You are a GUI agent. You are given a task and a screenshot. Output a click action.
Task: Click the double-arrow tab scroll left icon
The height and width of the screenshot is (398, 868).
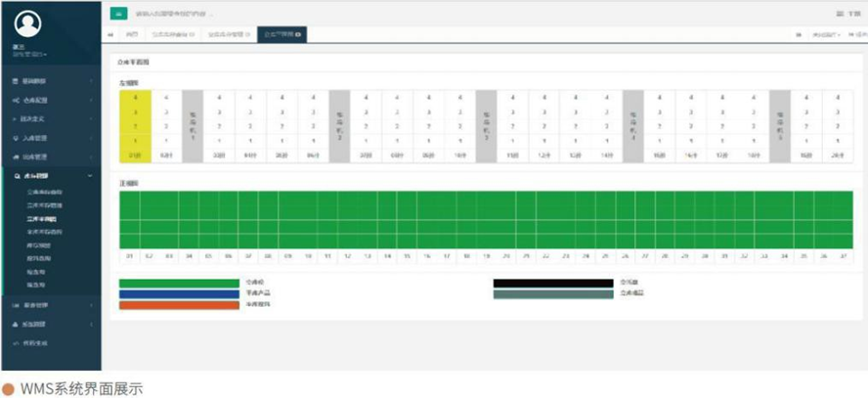pos(109,34)
